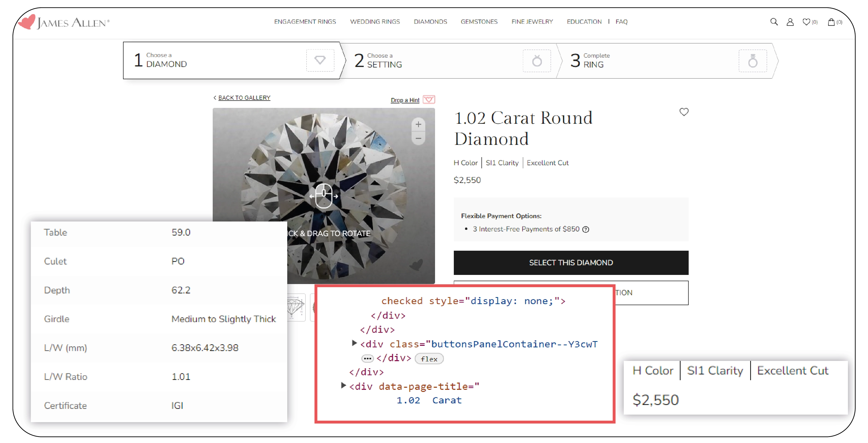Image resolution: width=868 pixels, height=443 pixels.
Task: Click the Drop a Hint envelope icon
Action: pos(429,99)
